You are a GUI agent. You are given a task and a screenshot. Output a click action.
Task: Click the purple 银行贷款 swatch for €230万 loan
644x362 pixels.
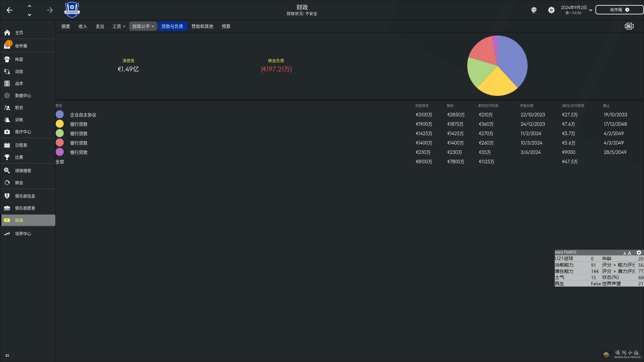click(60, 152)
